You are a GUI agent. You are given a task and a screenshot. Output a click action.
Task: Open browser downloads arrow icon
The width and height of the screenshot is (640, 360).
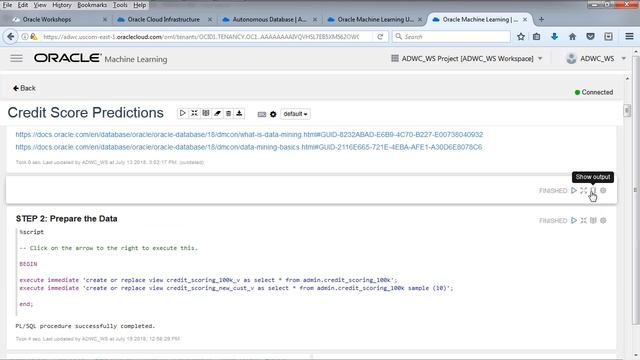554,37
